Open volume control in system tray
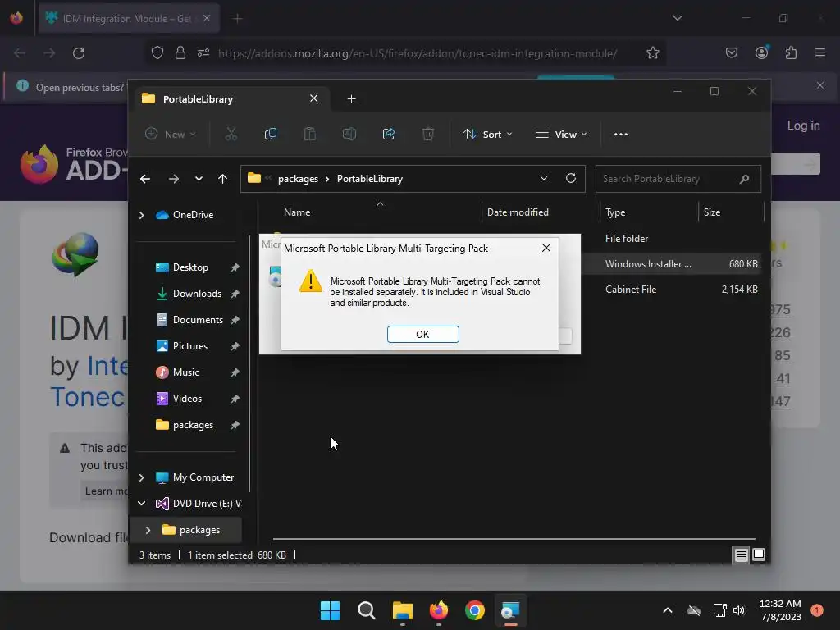The image size is (840, 630). click(739, 610)
